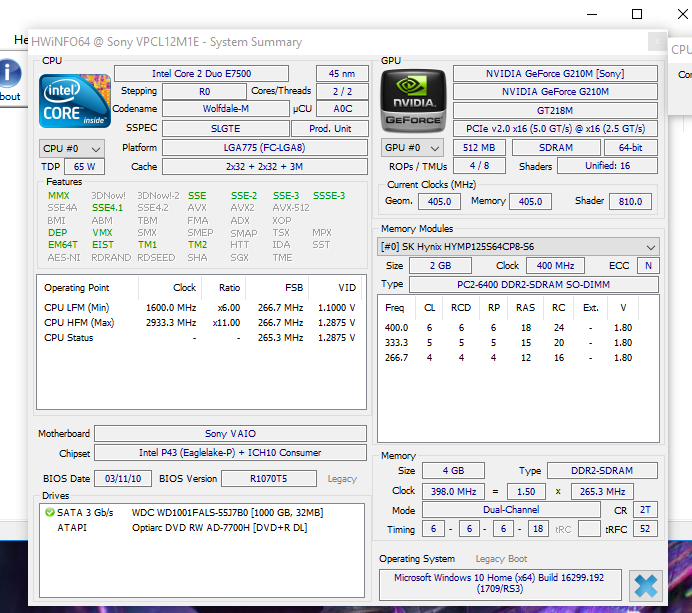Click the VID column header
Screen dimensions: 692x613
click(x=336, y=288)
